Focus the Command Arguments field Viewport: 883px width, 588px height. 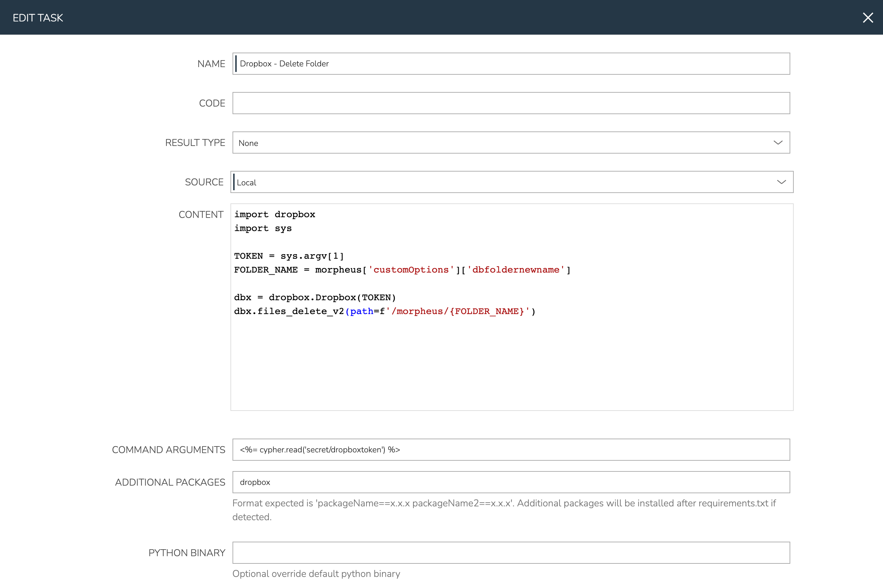(x=511, y=450)
